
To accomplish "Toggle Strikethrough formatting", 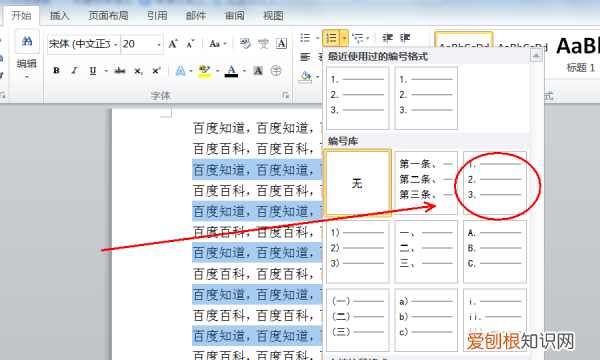I will coord(120,71).
